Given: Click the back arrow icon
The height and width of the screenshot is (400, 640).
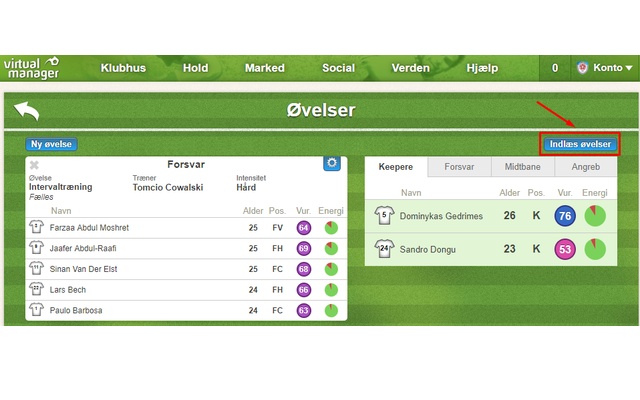Looking at the screenshot, I should click(x=27, y=111).
